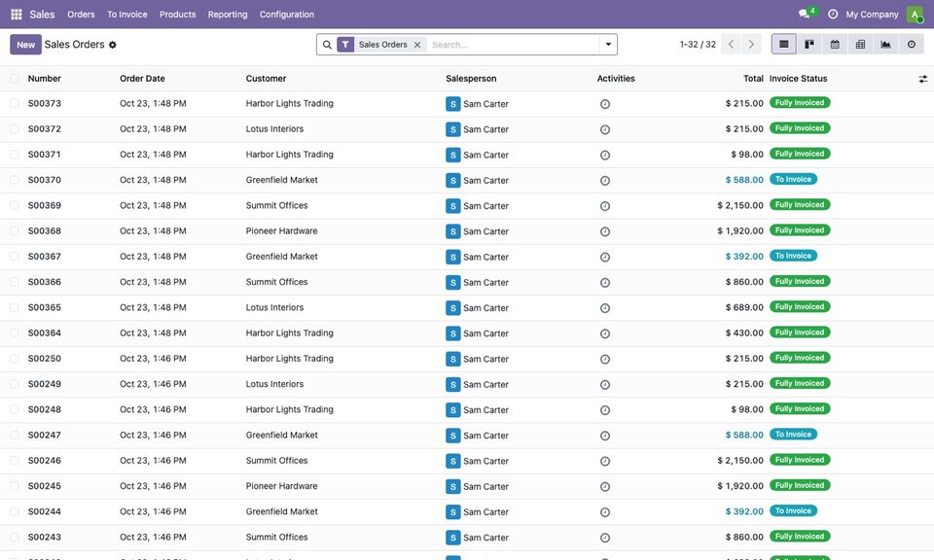Image resolution: width=934 pixels, height=560 pixels.
Task: Click activity clock icon for S00373
Action: [604, 104]
